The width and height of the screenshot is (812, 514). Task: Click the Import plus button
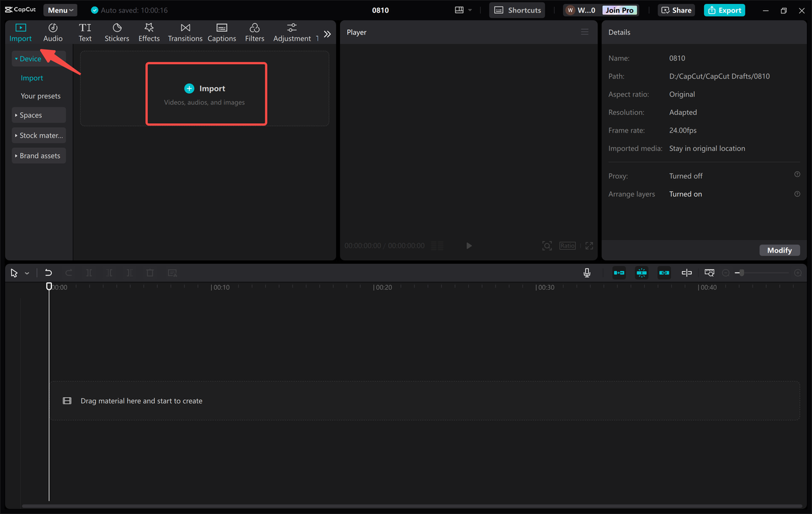click(x=189, y=88)
